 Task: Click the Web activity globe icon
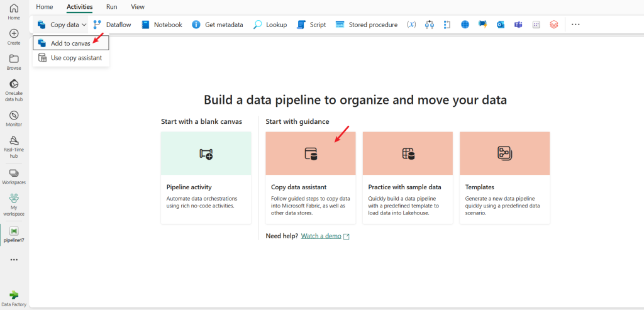(x=465, y=25)
